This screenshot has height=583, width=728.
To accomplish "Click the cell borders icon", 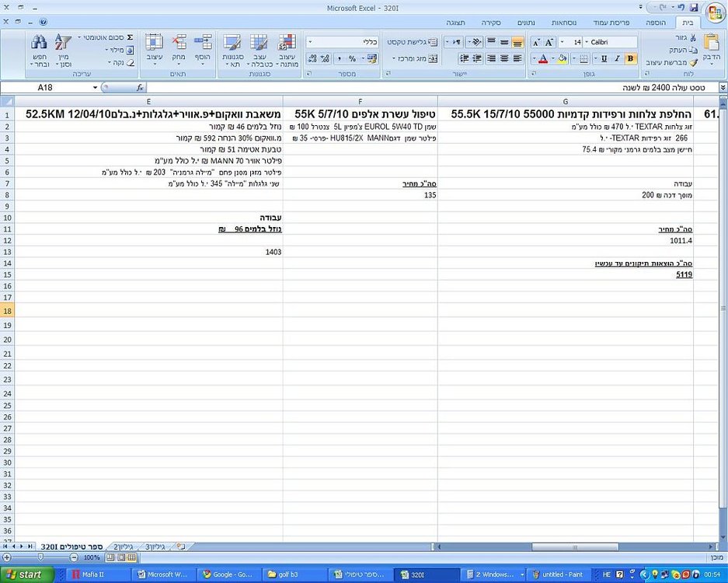I will (x=584, y=58).
